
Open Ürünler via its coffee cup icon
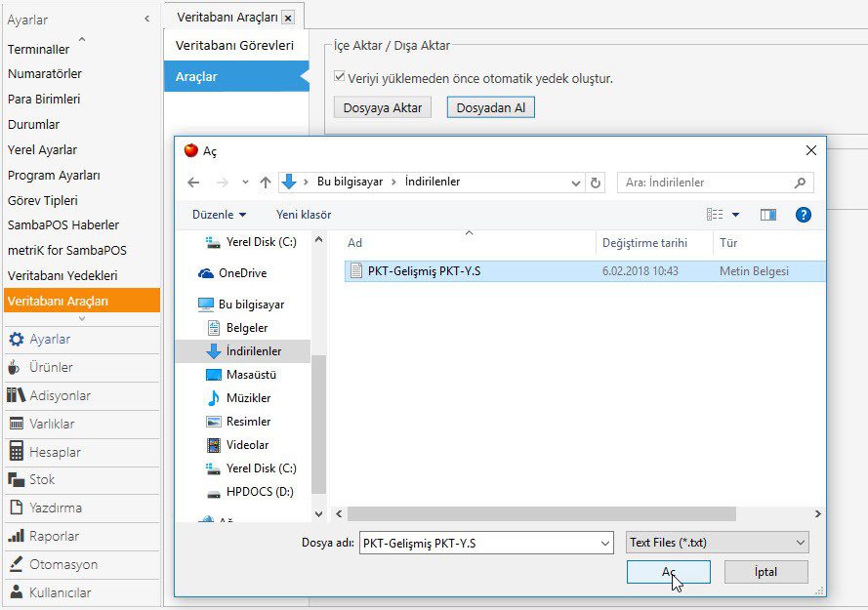(x=15, y=368)
